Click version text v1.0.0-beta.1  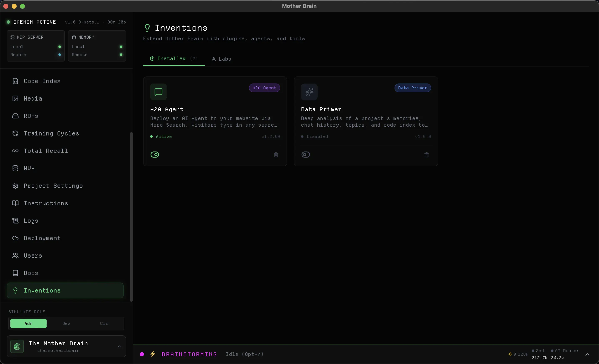82,22
